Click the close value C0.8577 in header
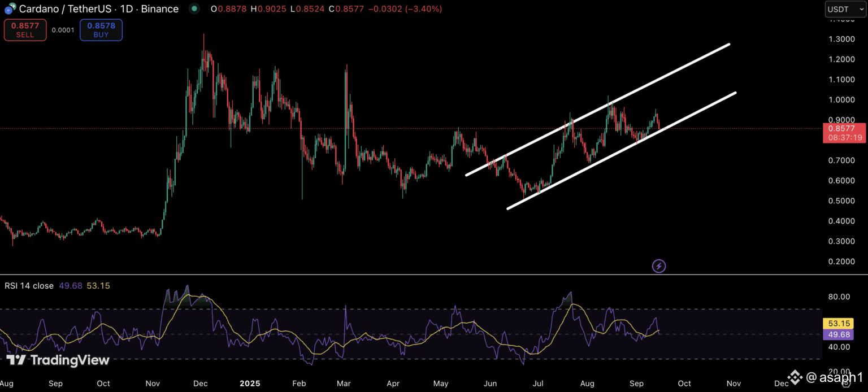Image resolution: width=868 pixels, height=392 pixels. (x=347, y=9)
